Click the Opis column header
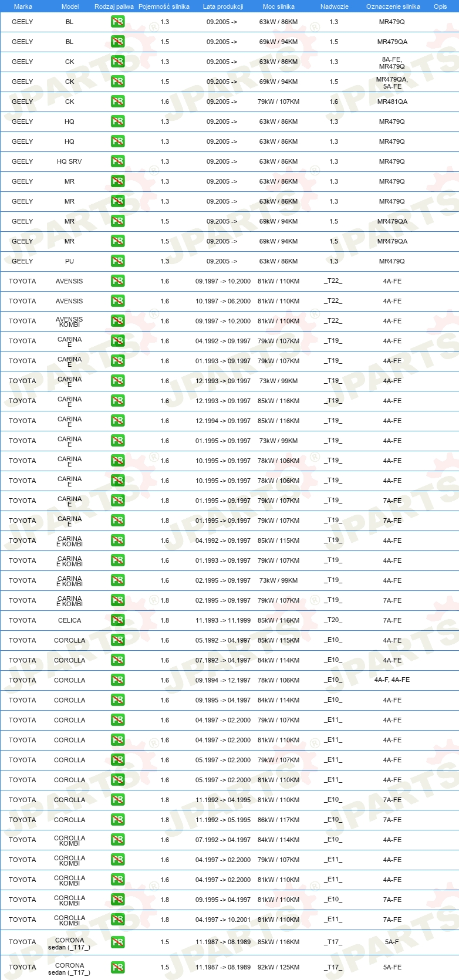Image resolution: width=459 pixels, height=980 pixels. (440, 6)
